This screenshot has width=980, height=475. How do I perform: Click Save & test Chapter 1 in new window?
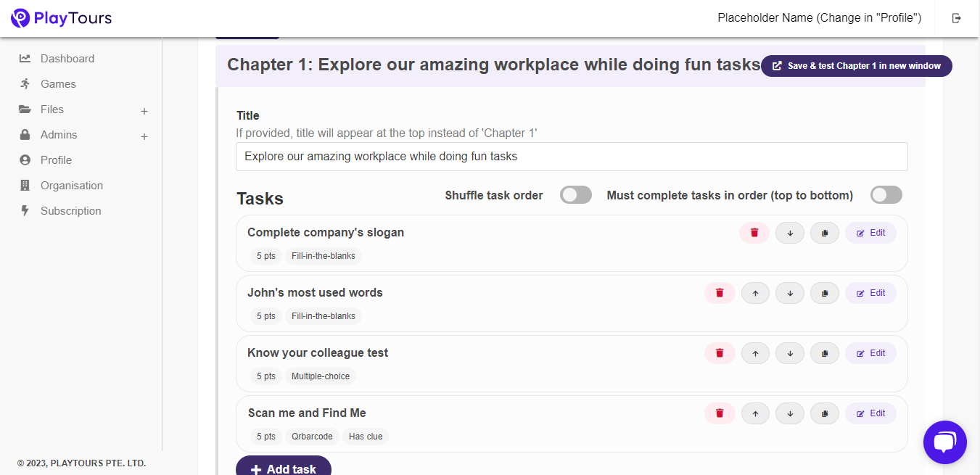(857, 66)
